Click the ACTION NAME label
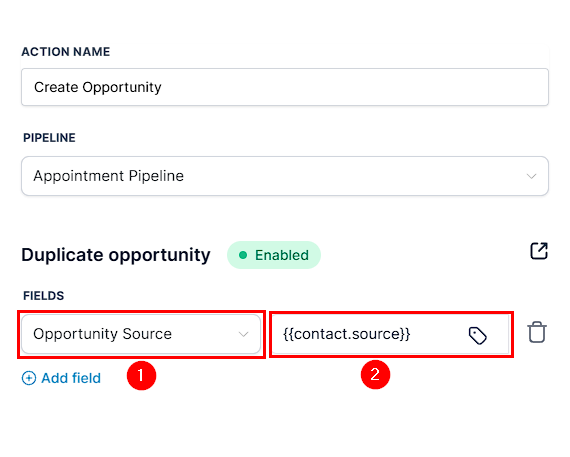This screenshot has height=457, width=570. pyautogui.click(x=65, y=52)
